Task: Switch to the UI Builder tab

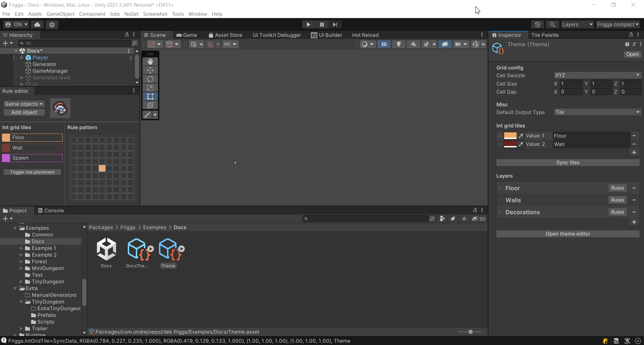Action: pyautogui.click(x=327, y=35)
